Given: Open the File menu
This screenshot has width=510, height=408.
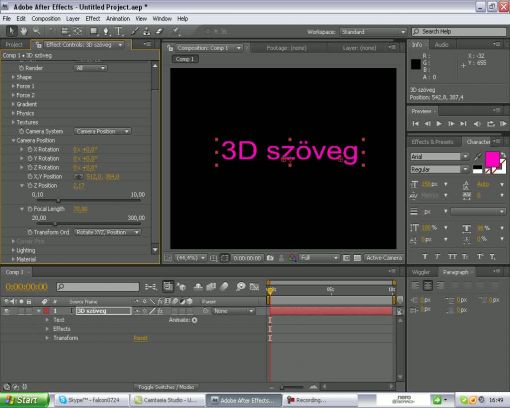Looking at the screenshot, I should [x=7, y=19].
